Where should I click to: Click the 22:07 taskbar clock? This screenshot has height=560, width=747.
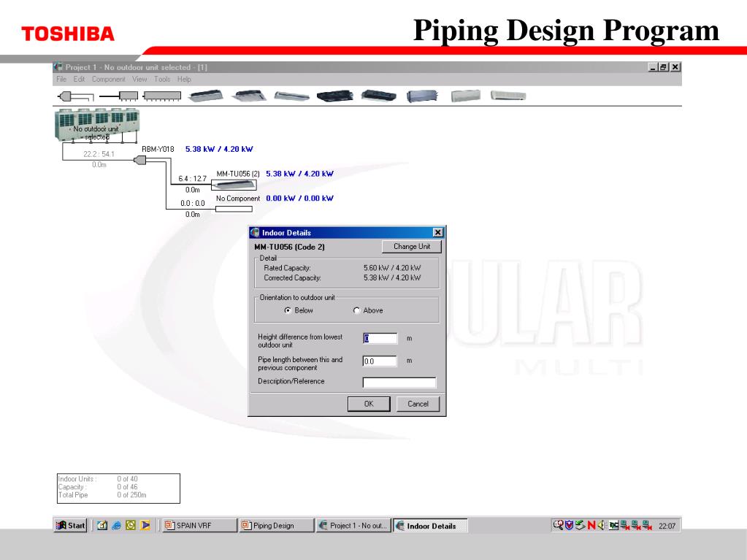(667, 526)
